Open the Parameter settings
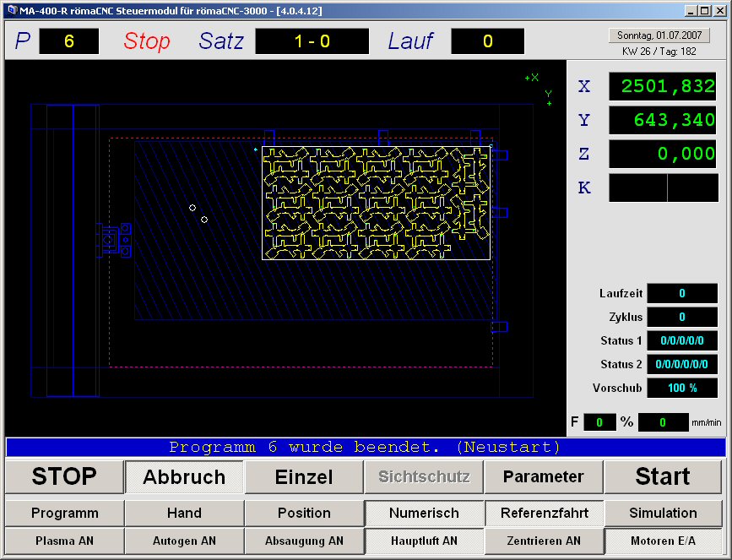Viewport: 732px width, 560px height. 543,477
